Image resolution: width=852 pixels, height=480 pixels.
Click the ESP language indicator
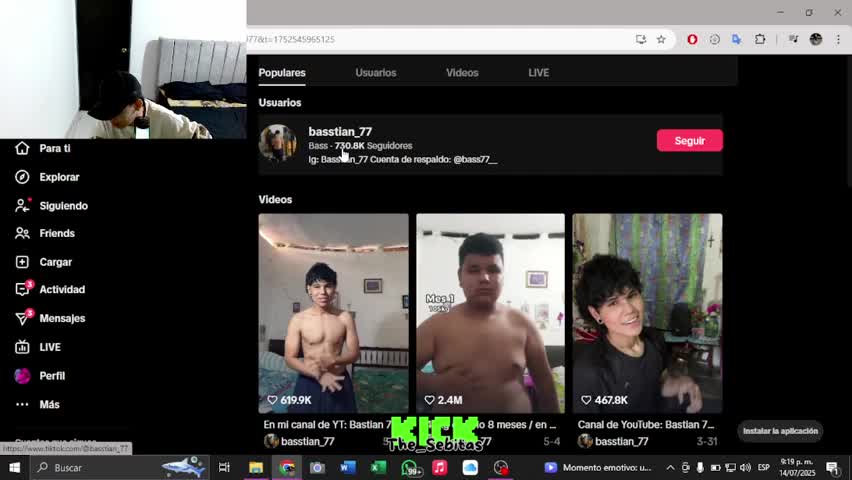coord(763,467)
